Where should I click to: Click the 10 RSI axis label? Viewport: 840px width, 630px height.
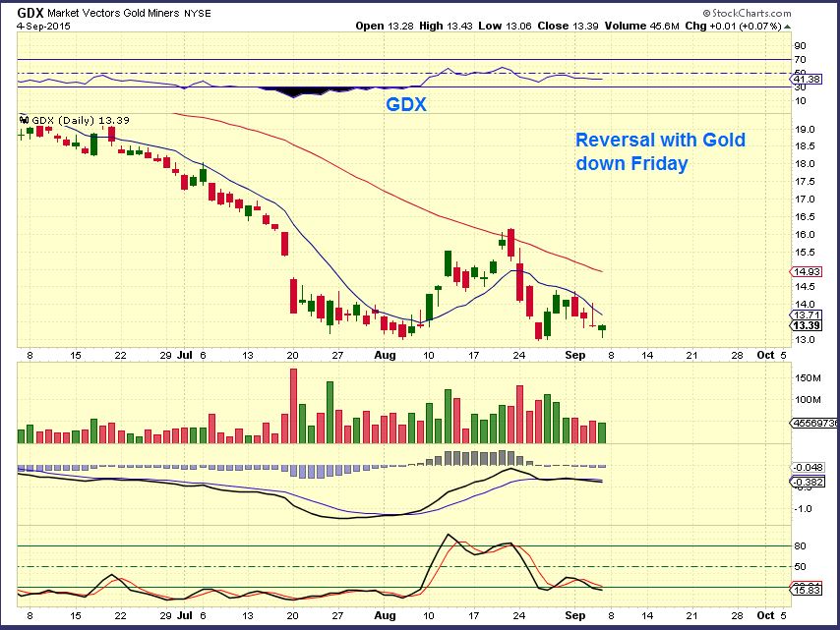[800, 100]
